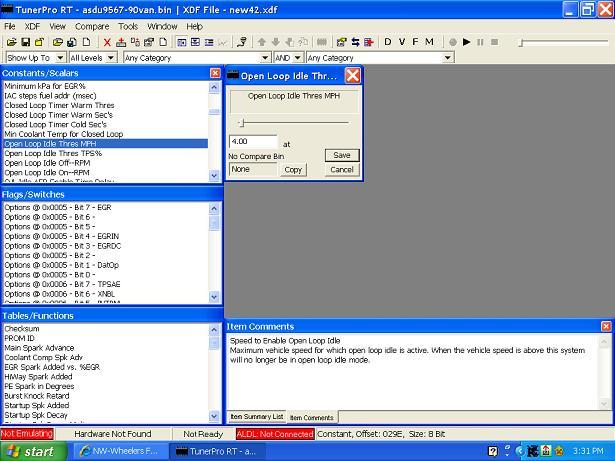Click the Open Loop Idle value slider
The image size is (615, 461).
pyautogui.click(x=241, y=122)
